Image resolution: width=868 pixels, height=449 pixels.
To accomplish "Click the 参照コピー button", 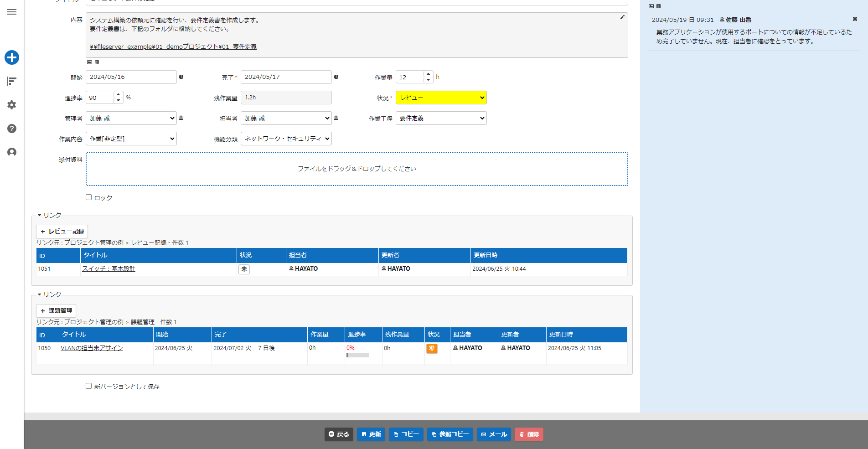I will click(450, 434).
